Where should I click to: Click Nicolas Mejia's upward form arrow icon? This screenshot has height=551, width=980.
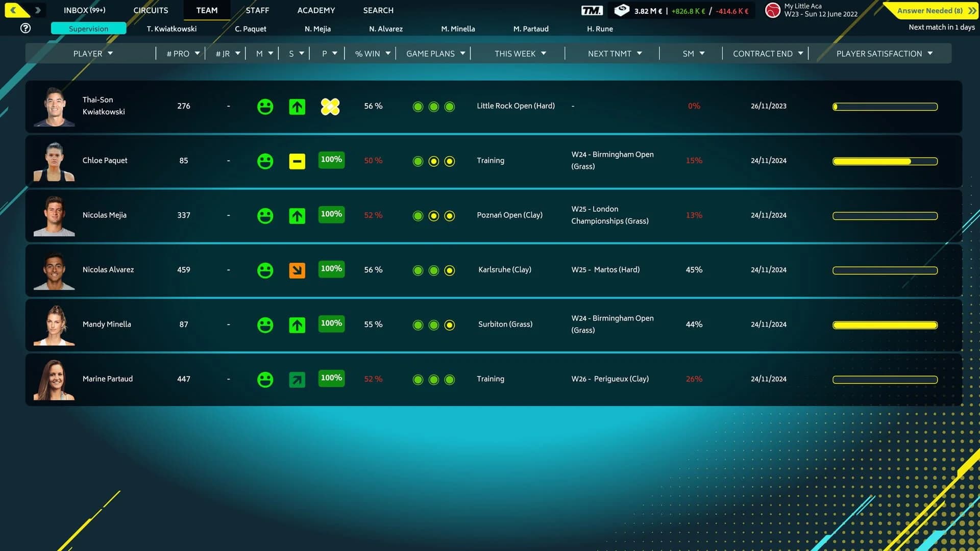pyautogui.click(x=297, y=215)
